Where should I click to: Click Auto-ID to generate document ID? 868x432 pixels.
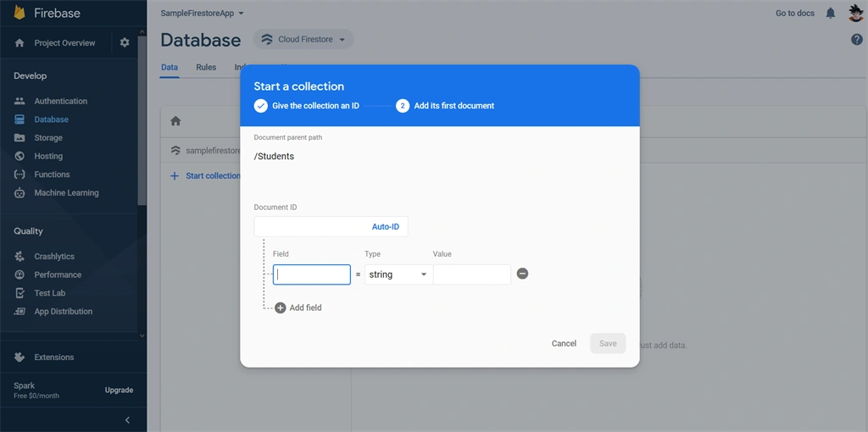pyautogui.click(x=386, y=227)
